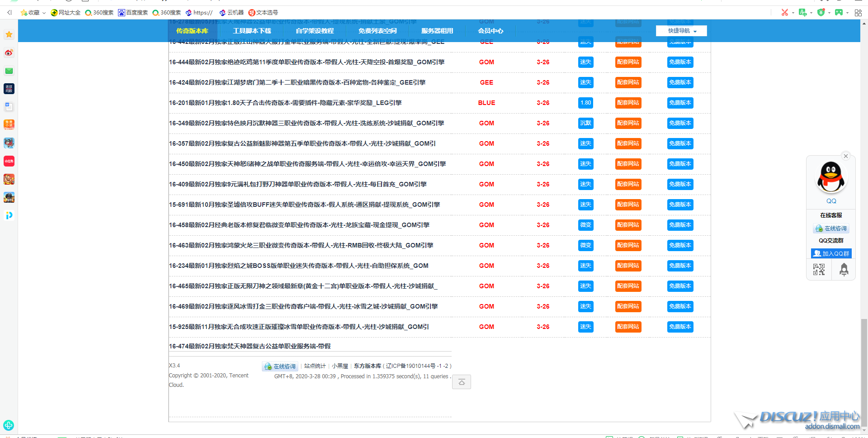This screenshot has width=868, height=438.
Task: Click the yellow star favorites sidebar icon
Action: click(9, 35)
